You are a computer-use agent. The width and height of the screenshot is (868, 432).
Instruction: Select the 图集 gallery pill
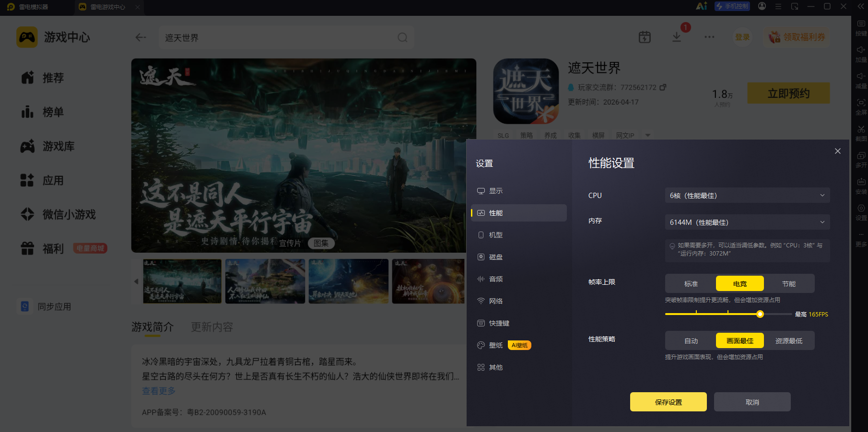point(321,243)
